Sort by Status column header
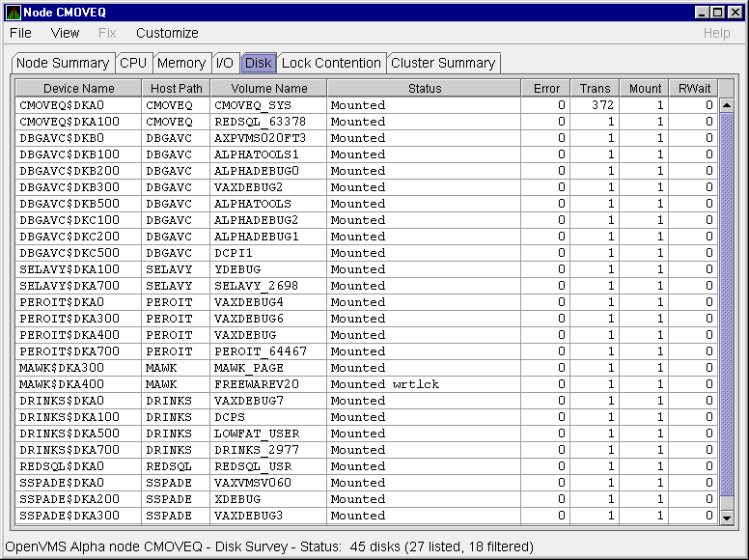The width and height of the screenshot is (749, 560). [425, 89]
